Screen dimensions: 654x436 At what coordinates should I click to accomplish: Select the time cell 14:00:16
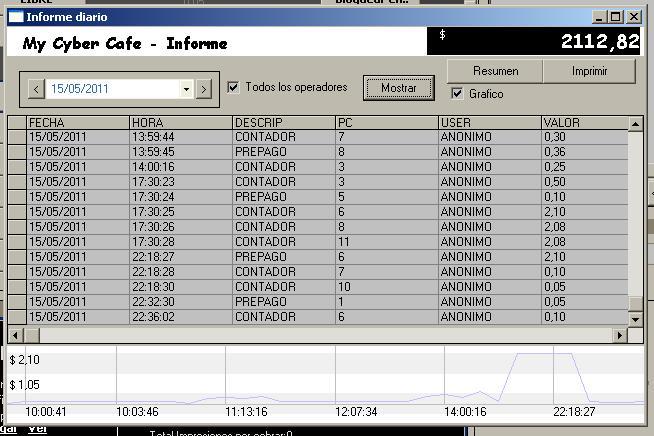pos(181,167)
